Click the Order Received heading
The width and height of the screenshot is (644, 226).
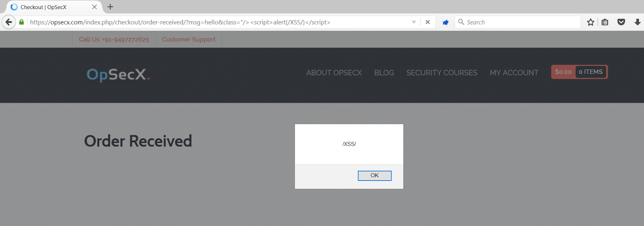coord(138,141)
